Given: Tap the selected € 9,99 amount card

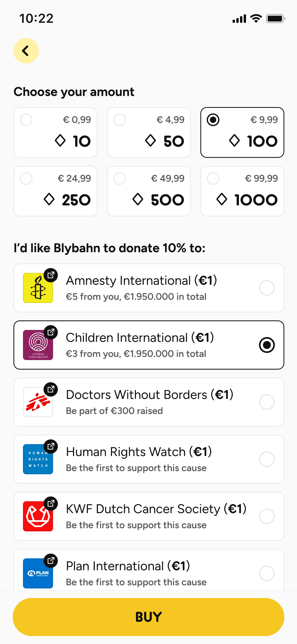Looking at the screenshot, I should click(242, 132).
